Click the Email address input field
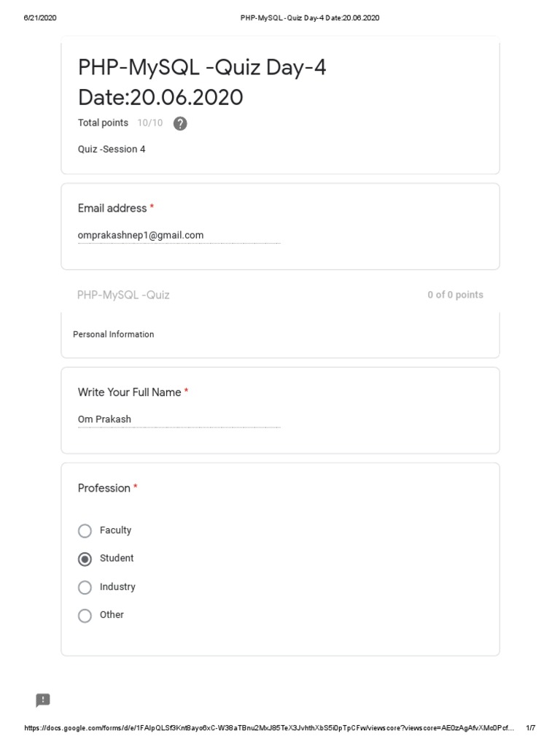The image size is (560, 747). pyautogui.click(x=179, y=236)
